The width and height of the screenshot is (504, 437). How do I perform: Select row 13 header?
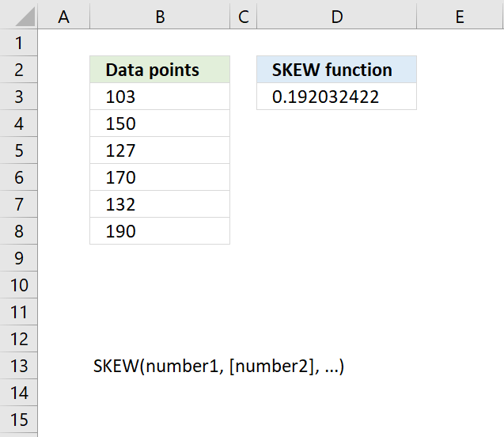[x=19, y=366]
